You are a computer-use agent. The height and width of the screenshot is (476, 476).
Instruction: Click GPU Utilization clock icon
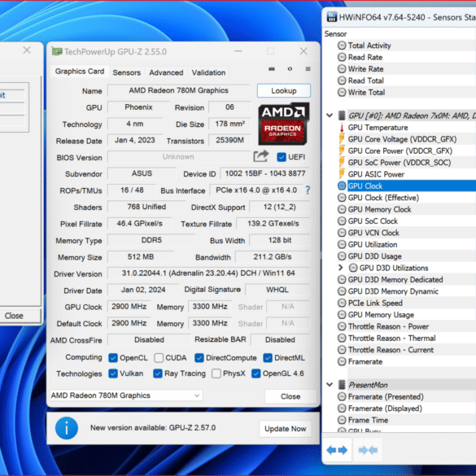[x=342, y=244]
